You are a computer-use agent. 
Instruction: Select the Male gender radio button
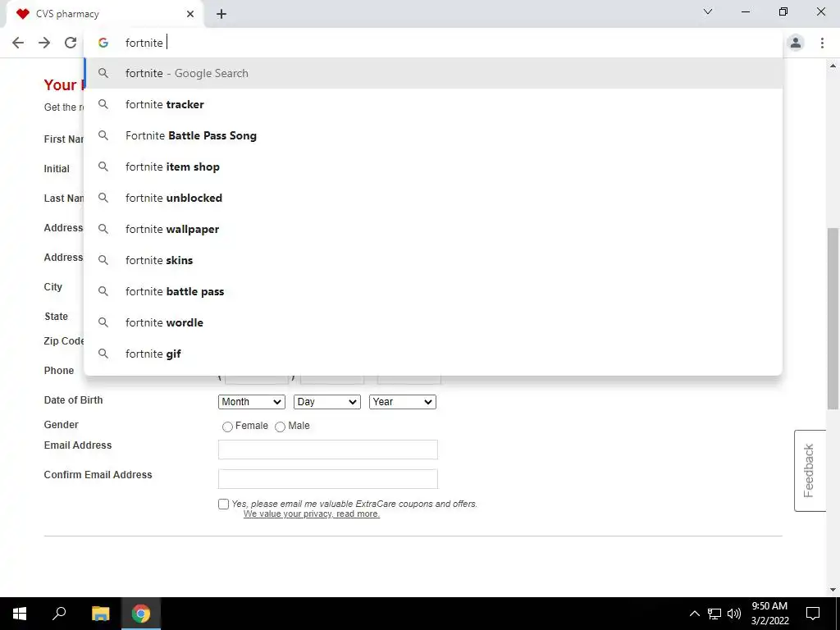[280, 427]
